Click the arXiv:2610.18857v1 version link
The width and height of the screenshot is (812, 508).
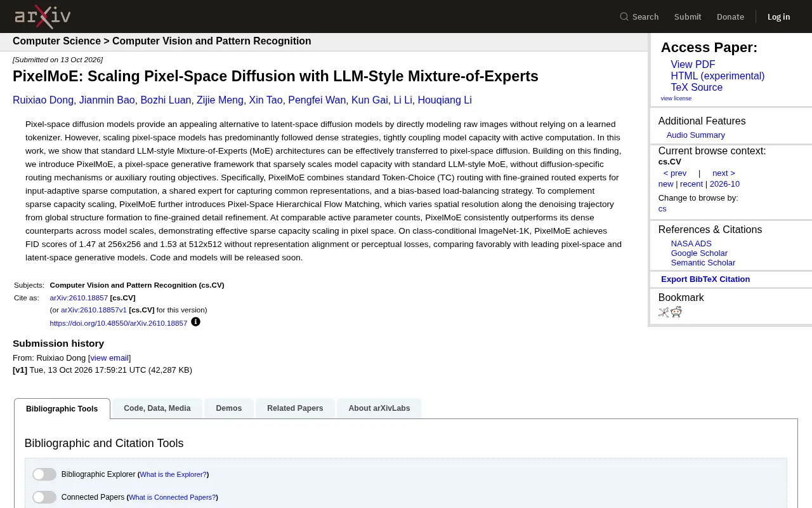click(94, 310)
